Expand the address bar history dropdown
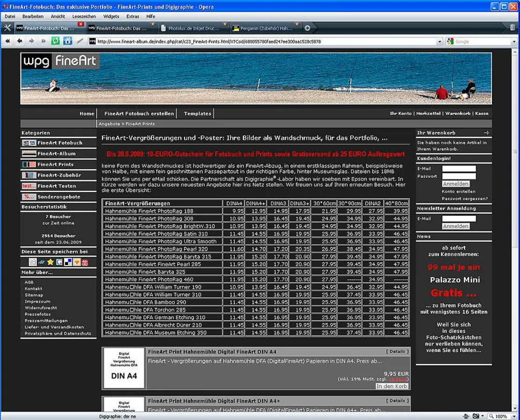Screen dimensions: 520x420 point(439,41)
